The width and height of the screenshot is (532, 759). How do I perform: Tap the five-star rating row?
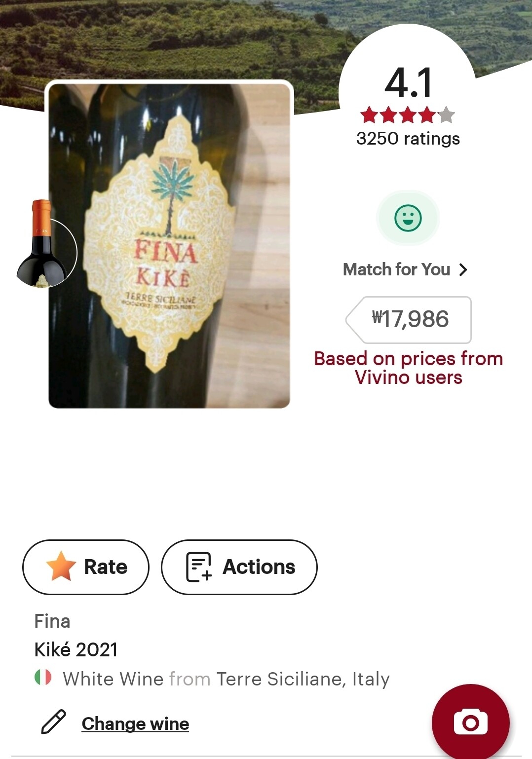pyautogui.click(x=408, y=115)
